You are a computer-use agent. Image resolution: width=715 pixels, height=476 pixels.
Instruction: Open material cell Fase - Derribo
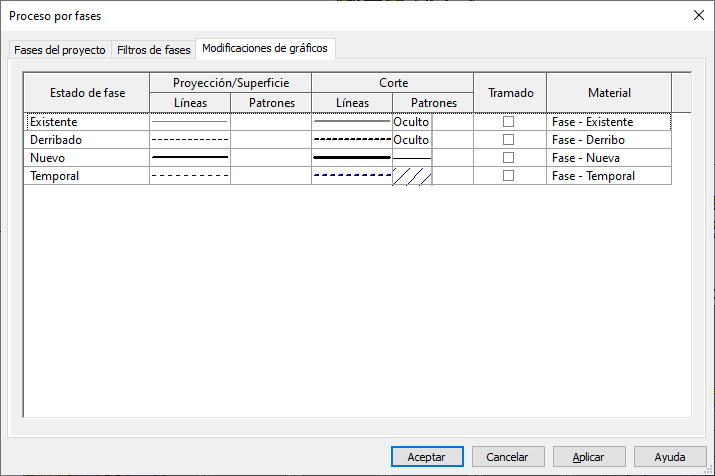point(608,140)
